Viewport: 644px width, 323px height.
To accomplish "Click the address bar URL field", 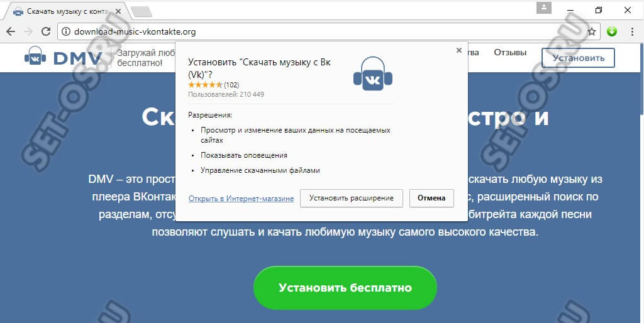I will pos(328,31).
